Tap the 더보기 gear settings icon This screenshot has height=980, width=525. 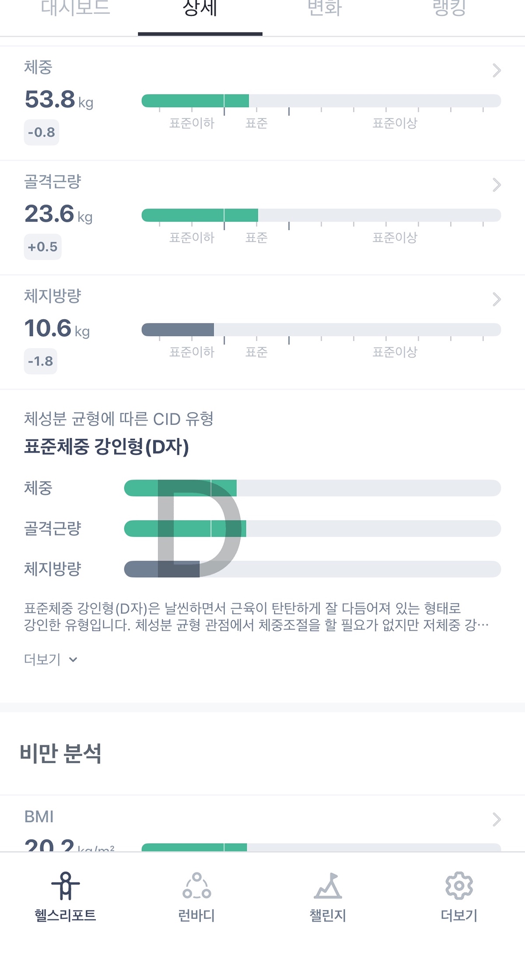click(x=459, y=886)
